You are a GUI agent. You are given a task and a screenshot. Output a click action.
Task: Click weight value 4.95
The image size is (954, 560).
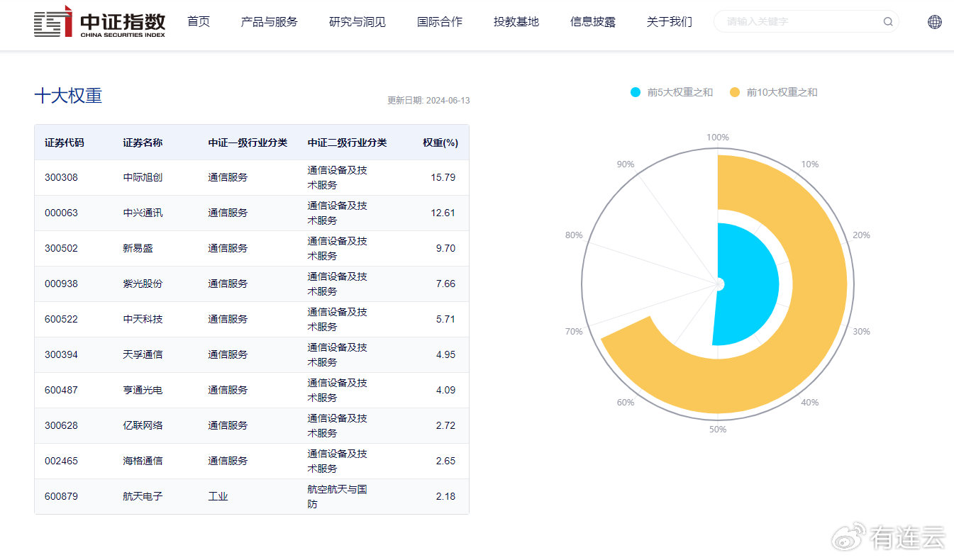pos(446,354)
